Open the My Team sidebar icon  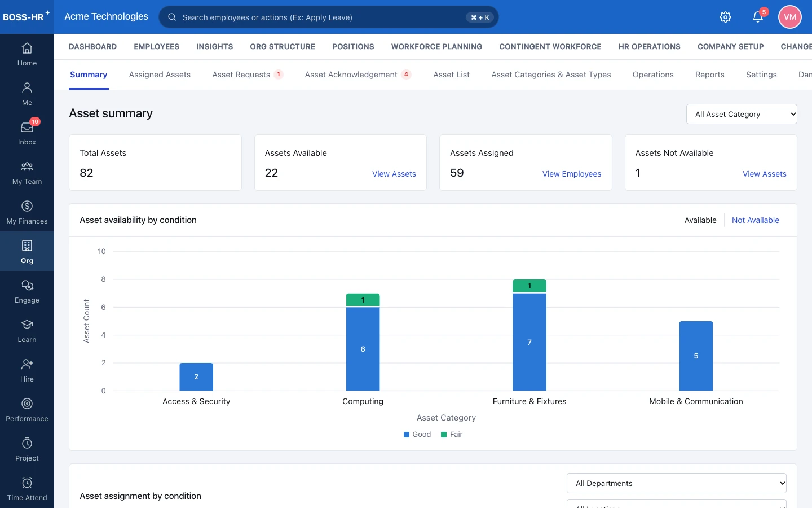tap(27, 173)
